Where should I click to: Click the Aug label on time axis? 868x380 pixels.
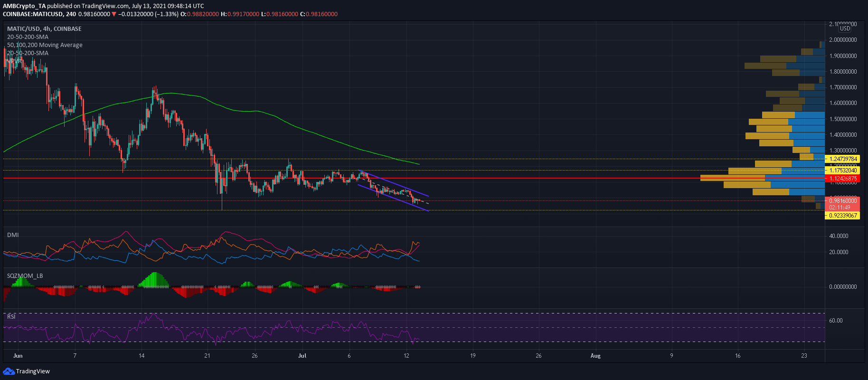click(595, 355)
